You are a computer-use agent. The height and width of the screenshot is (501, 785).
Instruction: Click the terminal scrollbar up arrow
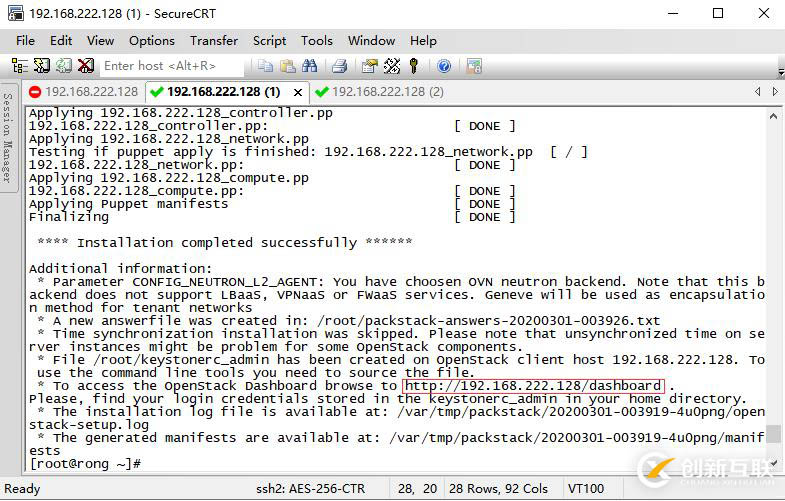click(773, 117)
